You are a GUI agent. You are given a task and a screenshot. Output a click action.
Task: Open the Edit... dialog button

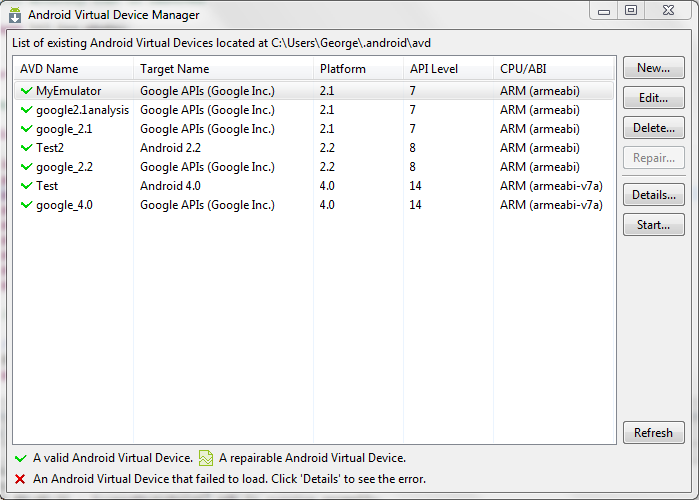(654, 98)
